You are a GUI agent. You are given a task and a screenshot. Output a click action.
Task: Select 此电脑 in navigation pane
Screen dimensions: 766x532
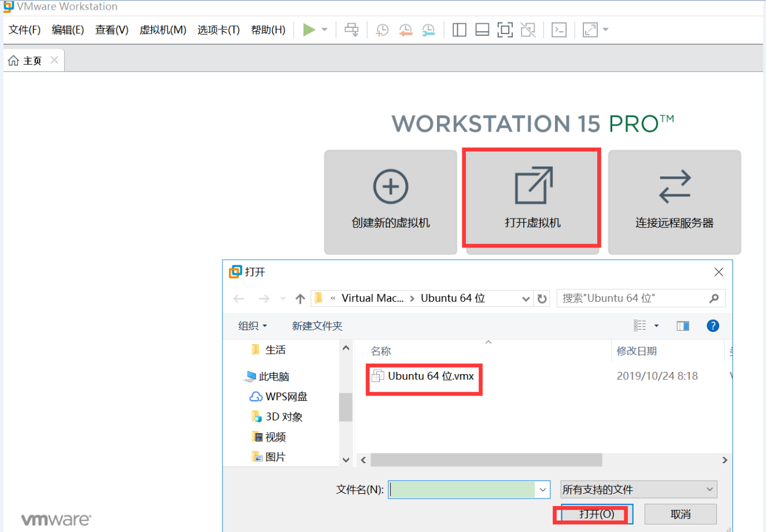268,376
